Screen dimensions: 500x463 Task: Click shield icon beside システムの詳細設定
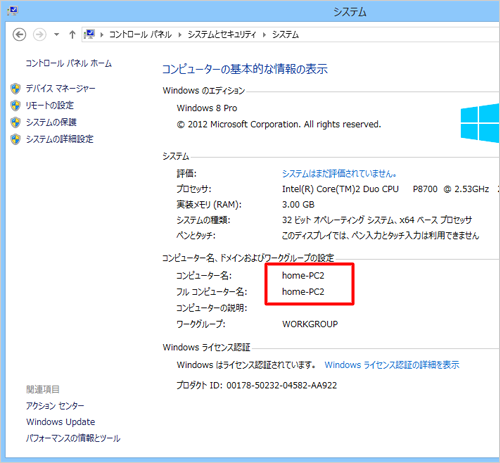click(x=15, y=139)
